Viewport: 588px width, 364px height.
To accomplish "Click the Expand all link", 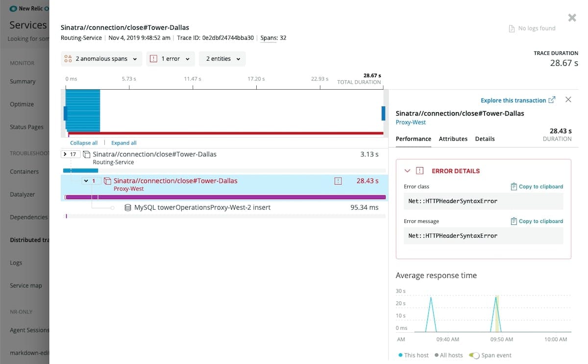I will point(124,143).
